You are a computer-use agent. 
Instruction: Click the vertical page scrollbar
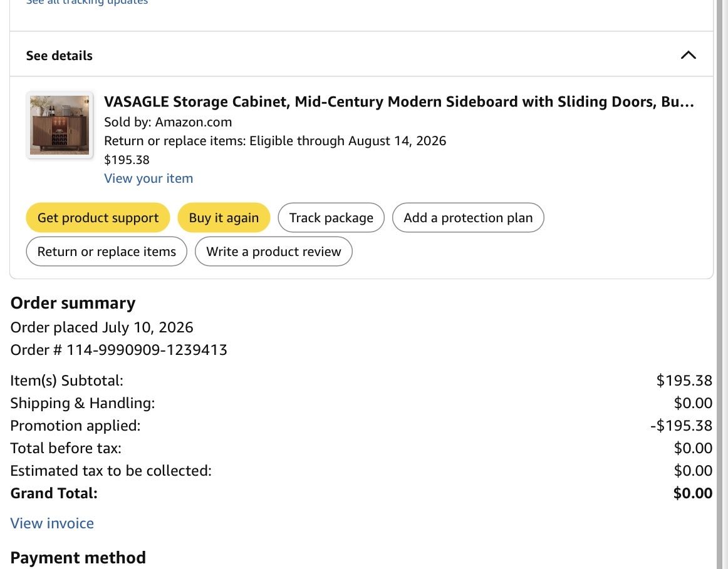coord(722,284)
